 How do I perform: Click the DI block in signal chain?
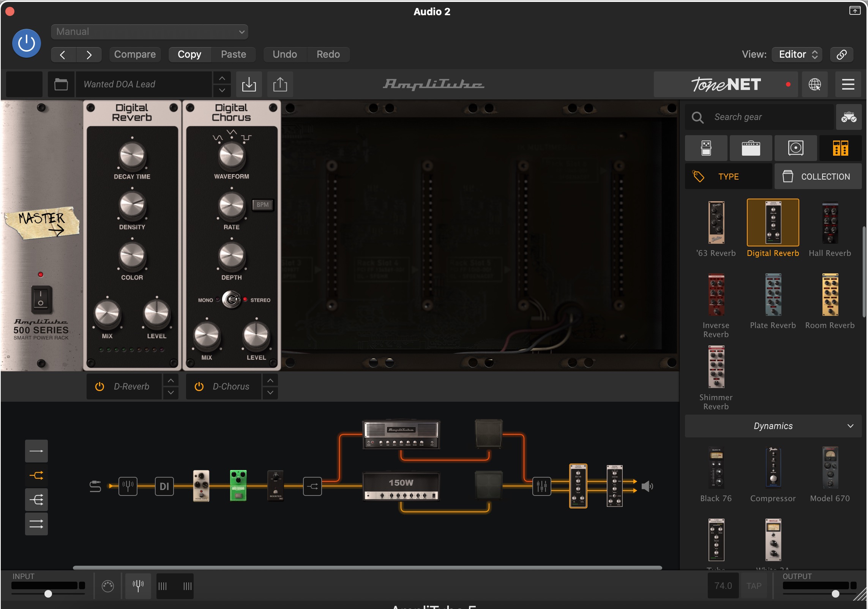(x=164, y=486)
